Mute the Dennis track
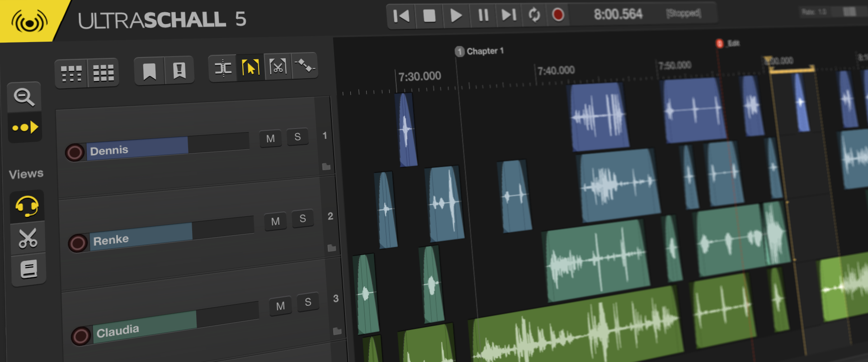The width and height of the screenshot is (868, 362). coord(270,138)
